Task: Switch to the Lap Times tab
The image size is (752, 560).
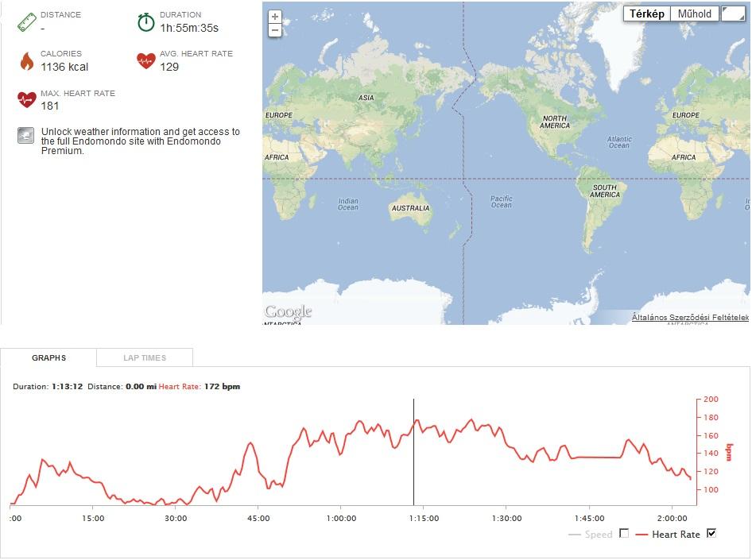Action: 145,358
